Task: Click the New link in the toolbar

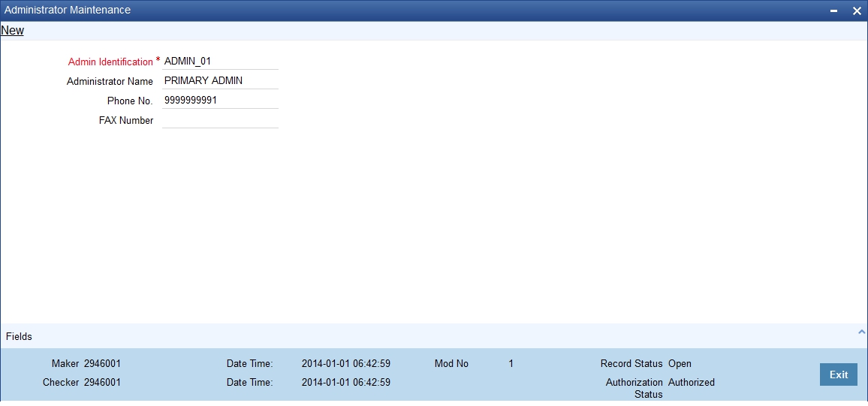Action: 12,31
